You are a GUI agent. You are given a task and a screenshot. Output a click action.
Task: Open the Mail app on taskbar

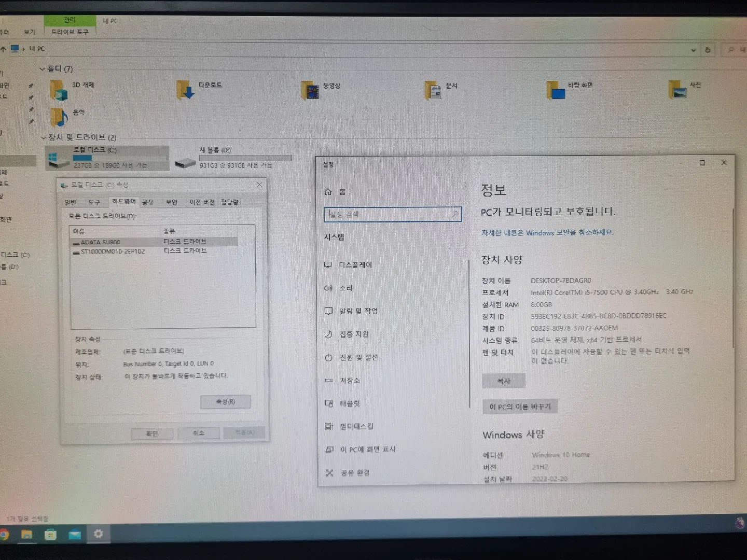coord(75,534)
